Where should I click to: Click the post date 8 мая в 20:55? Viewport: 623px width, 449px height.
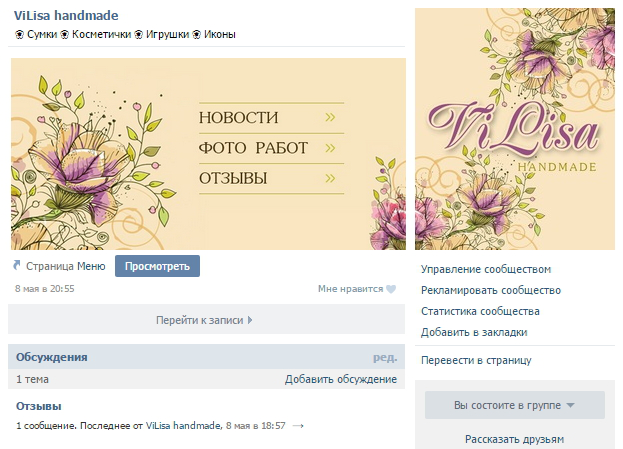coord(44,289)
